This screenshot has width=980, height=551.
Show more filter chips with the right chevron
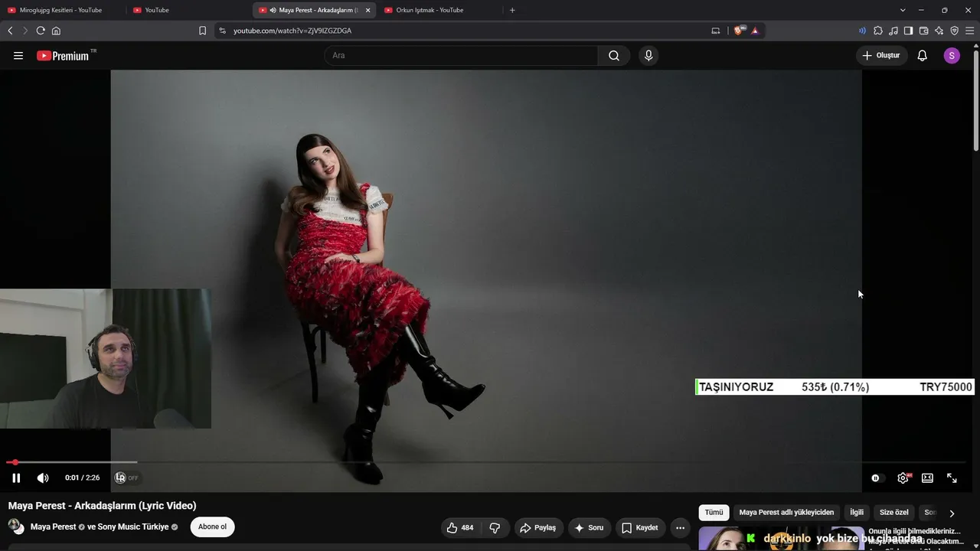(x=952, y=513)
